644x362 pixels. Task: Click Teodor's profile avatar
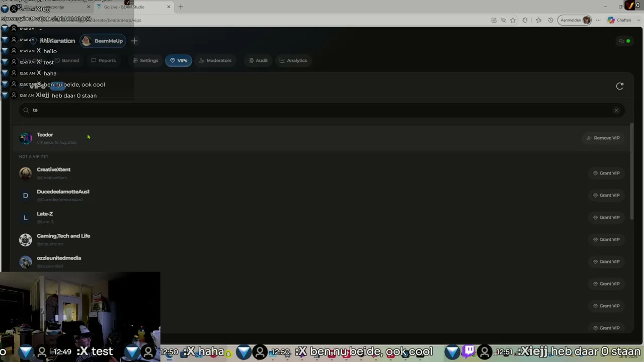[26, 138]
